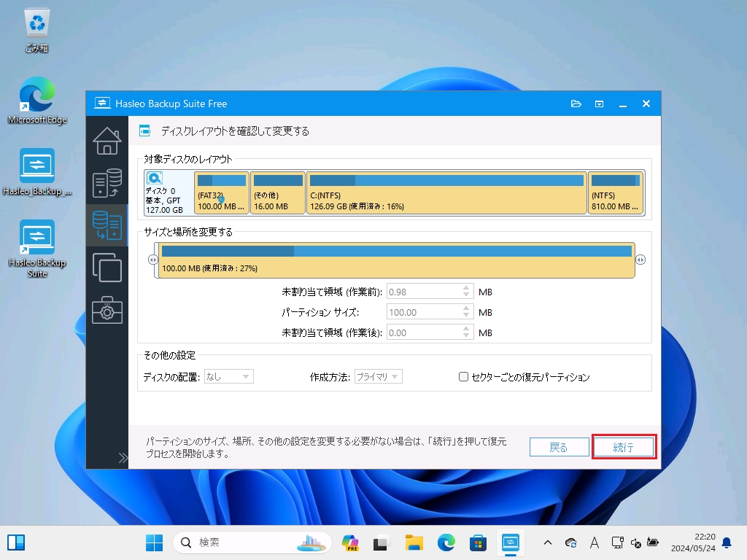Increase the partition size value

[x=466, y=308]
